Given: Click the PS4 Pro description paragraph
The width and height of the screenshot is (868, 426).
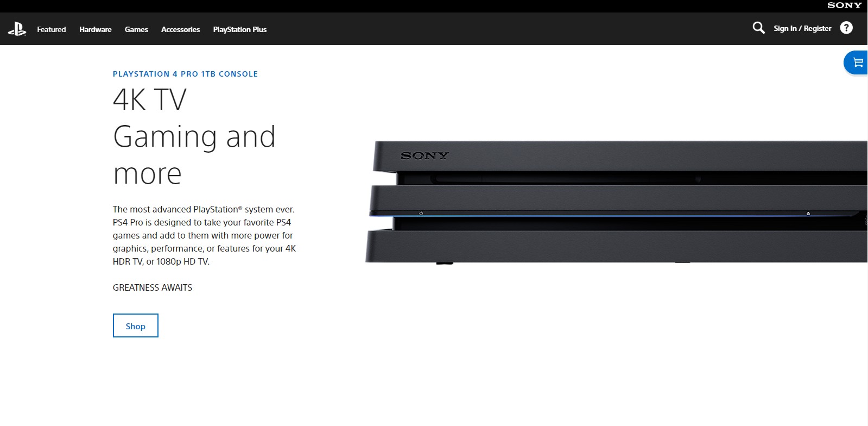Looking at the screenshot, I should tap(205, 235).
